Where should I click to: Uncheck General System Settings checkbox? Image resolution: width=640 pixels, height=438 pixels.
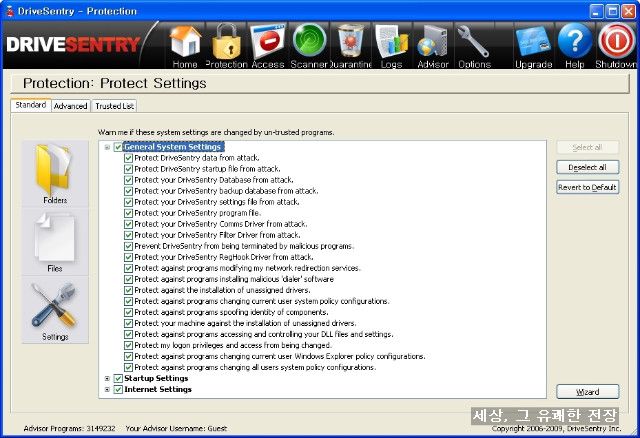[118, 147]
